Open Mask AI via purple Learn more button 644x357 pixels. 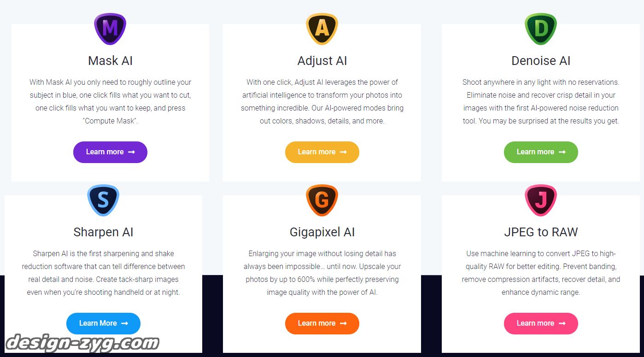[110, 152]
